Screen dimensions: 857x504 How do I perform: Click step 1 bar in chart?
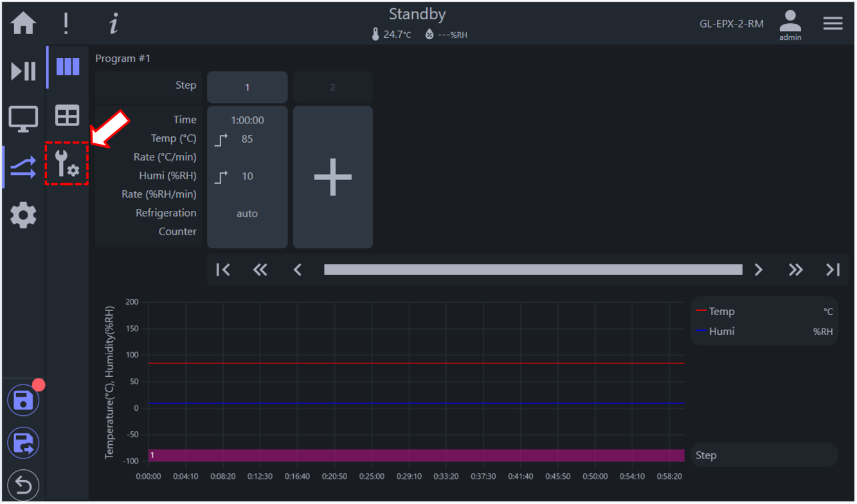[x=417, y=455]
